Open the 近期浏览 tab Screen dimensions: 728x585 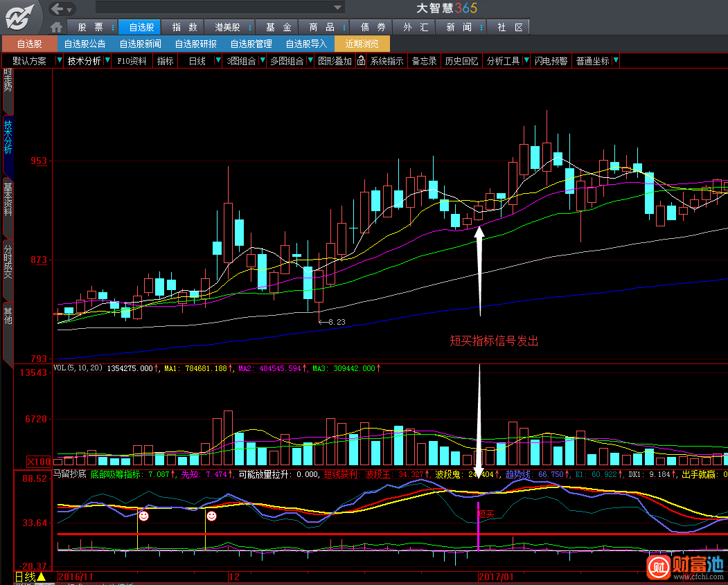point(362,44)
